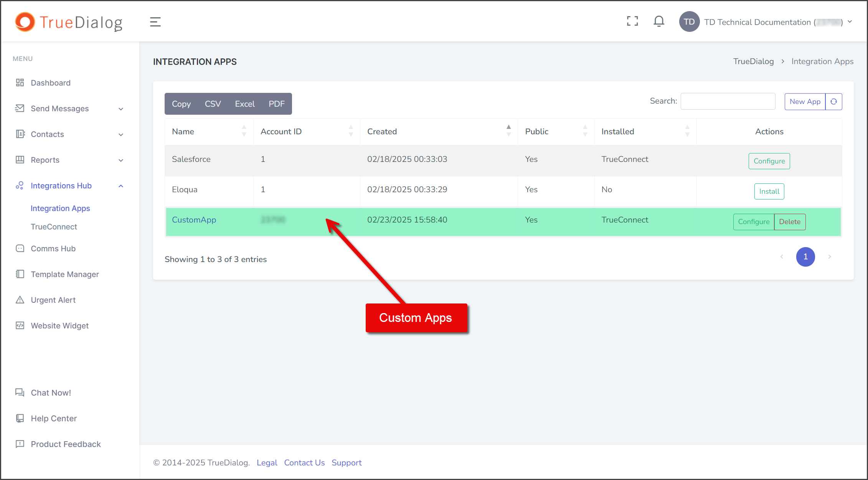Open Dashboard from the sidebar
Screen dimensions: 868x480
point(51,83)
